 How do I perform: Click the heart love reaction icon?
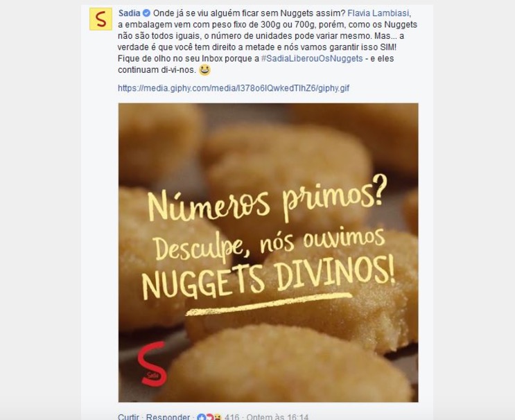point(209,417)
